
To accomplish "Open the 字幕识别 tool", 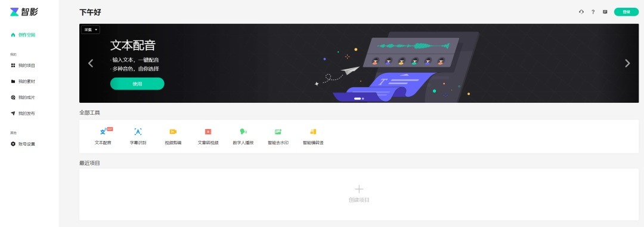I will (x=138, y=137).
